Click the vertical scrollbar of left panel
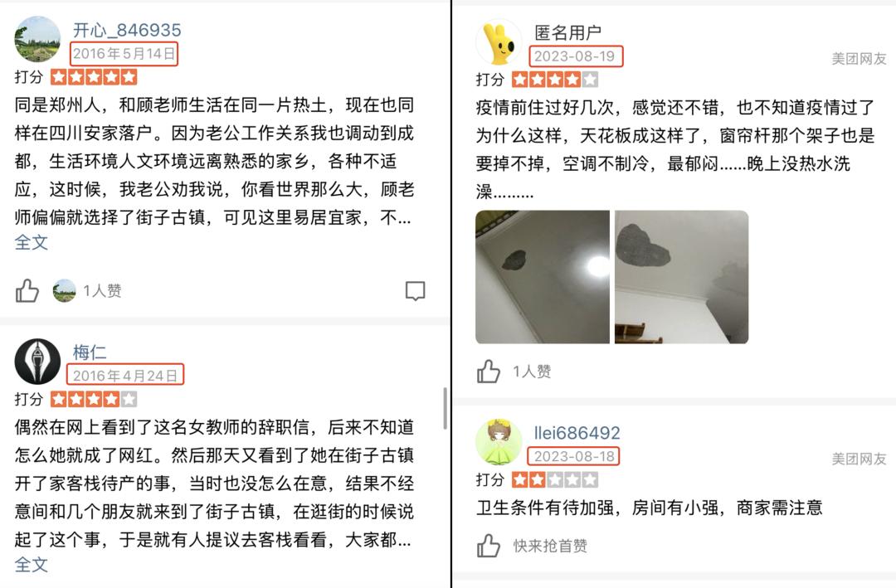896x588 pixels. tap(446, 409)
